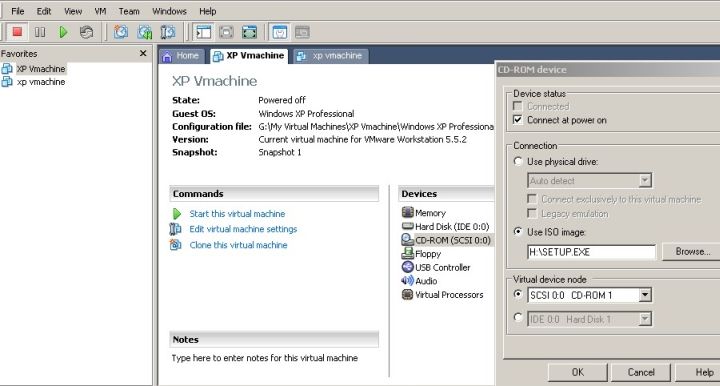Click the ISO image path field

point(591,252)
